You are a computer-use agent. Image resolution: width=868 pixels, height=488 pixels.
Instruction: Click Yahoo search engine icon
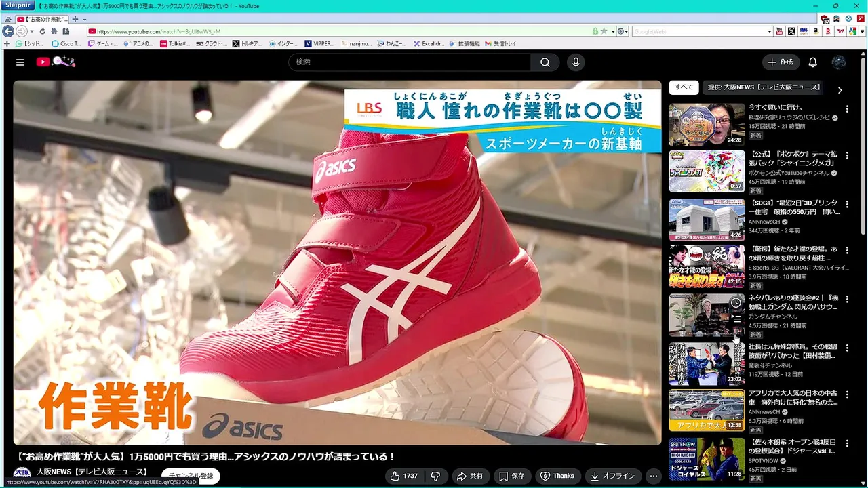841,31
